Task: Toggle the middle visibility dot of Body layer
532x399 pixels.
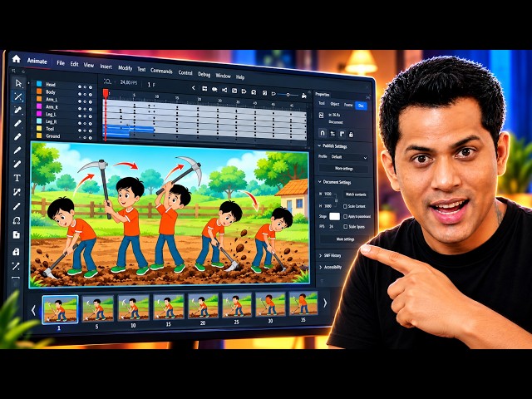Action: 85,94
